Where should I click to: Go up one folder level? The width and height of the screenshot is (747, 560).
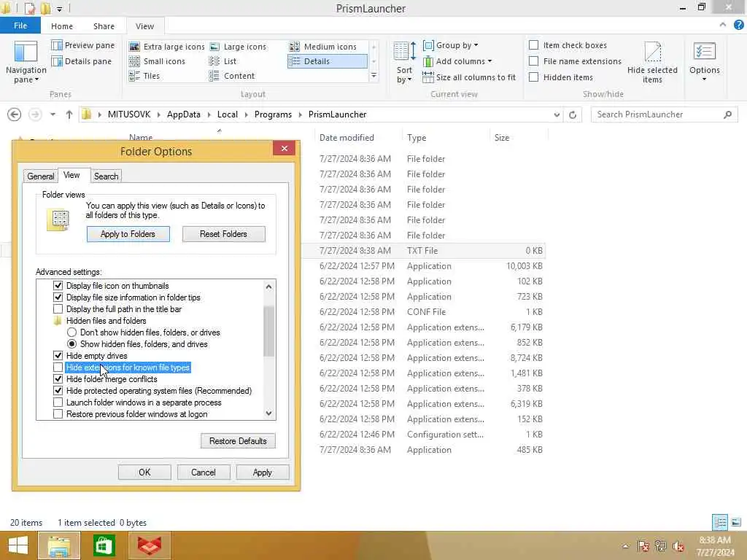(69, 114)
